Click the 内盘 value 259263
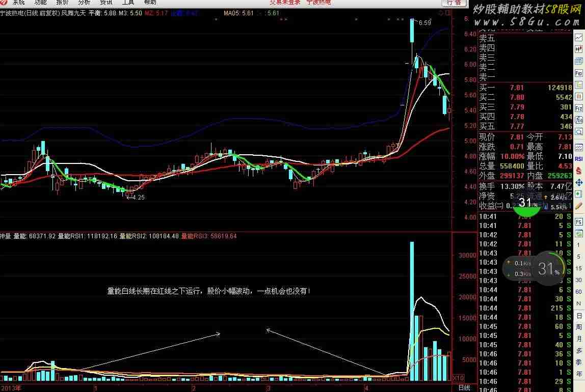 coord(560,176)
